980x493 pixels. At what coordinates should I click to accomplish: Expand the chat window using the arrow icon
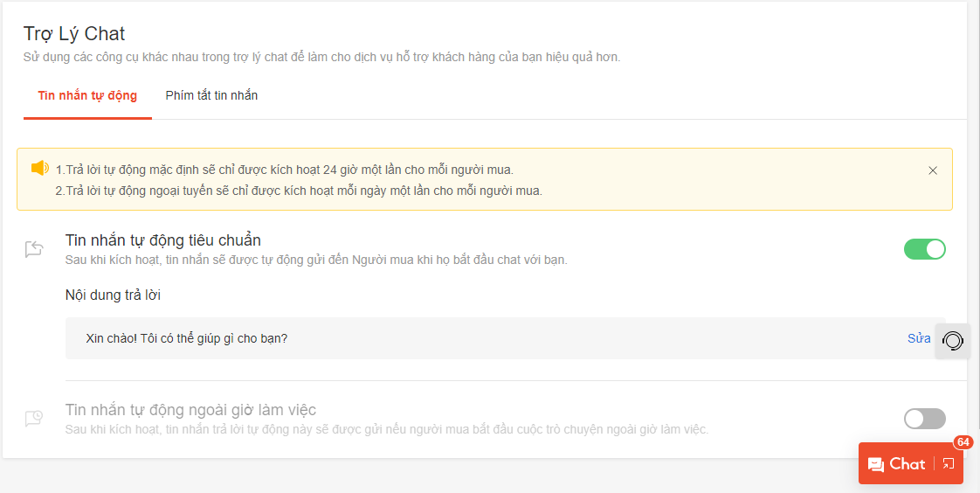pos(948,464)
